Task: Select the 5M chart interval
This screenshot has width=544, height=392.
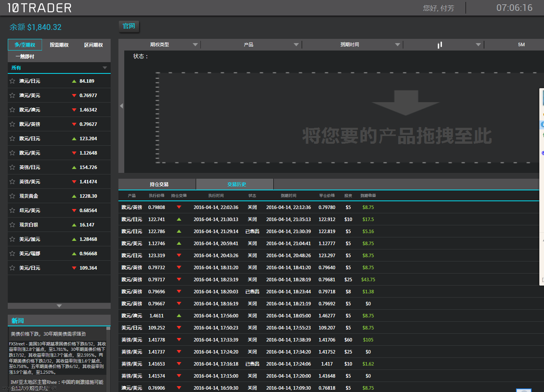Action: click(x=521, y=45)
